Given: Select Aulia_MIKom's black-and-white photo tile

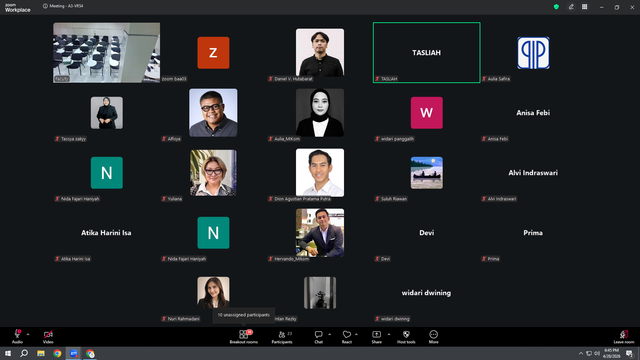Looking at the screenshot, I should click(x=320, y=113).
